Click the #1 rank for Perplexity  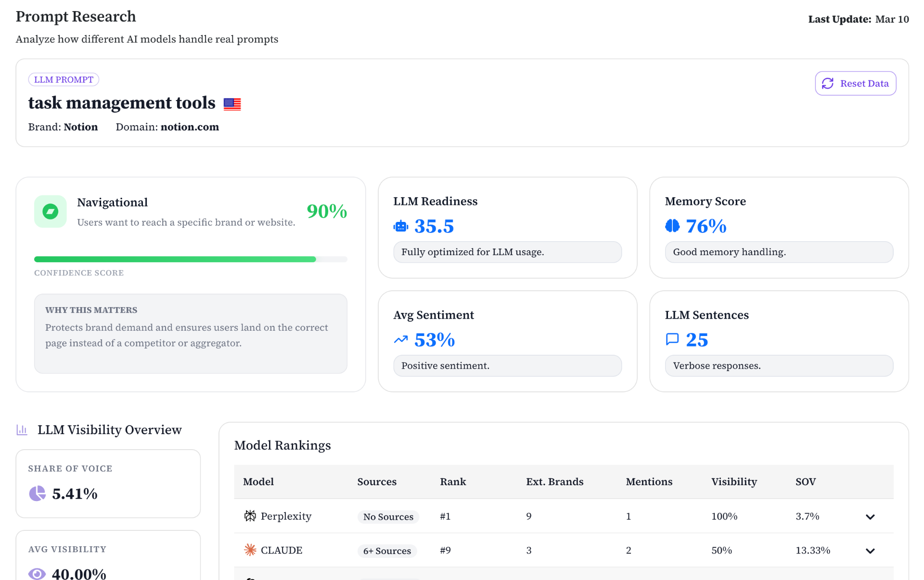point(445,516)
